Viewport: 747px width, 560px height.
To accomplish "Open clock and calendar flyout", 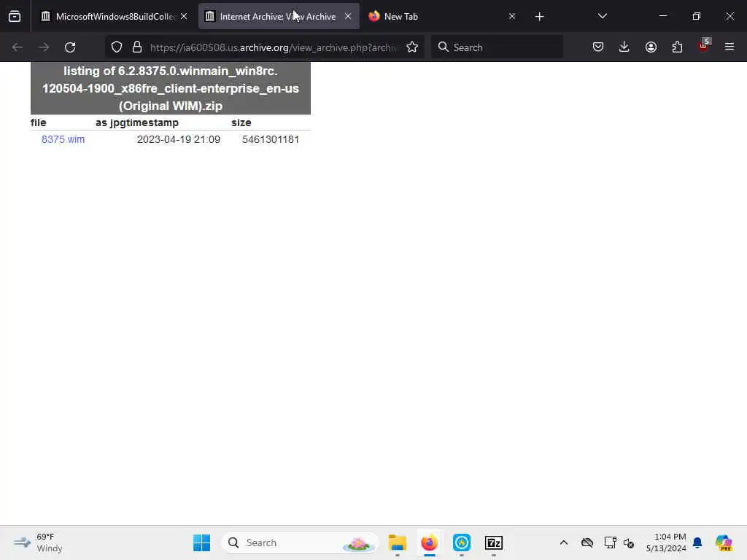I will [666, 542].
